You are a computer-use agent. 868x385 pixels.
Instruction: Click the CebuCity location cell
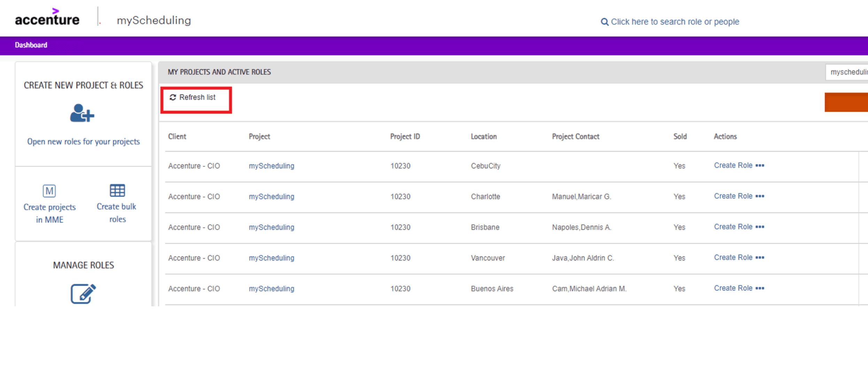[x=486, y=166]
